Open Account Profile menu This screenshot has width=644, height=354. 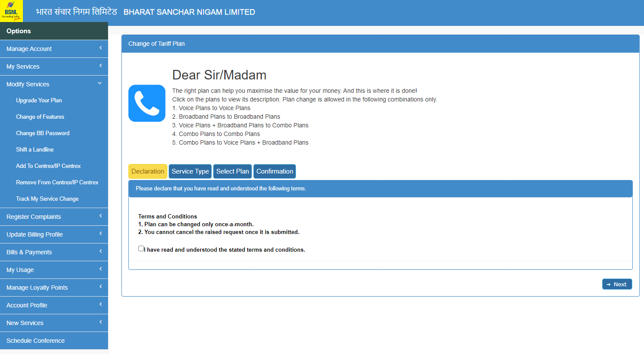pyautogui.click(x=54, y=305)
